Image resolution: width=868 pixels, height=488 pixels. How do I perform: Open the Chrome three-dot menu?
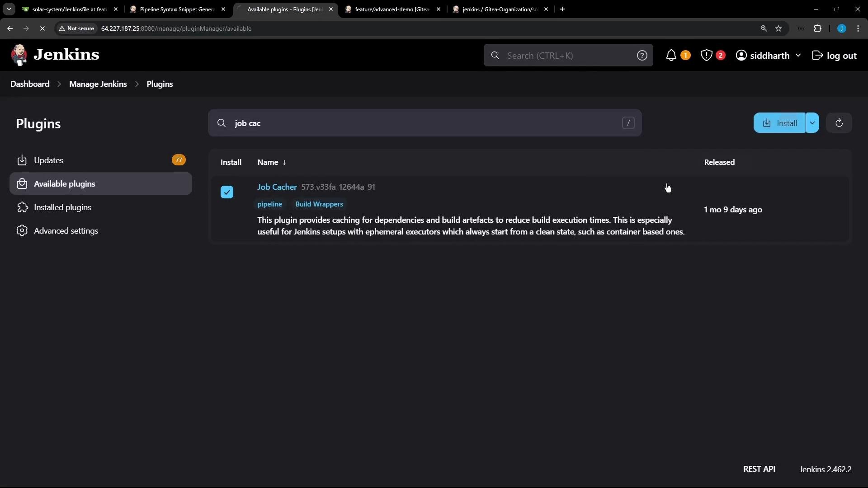pos(858,28)
